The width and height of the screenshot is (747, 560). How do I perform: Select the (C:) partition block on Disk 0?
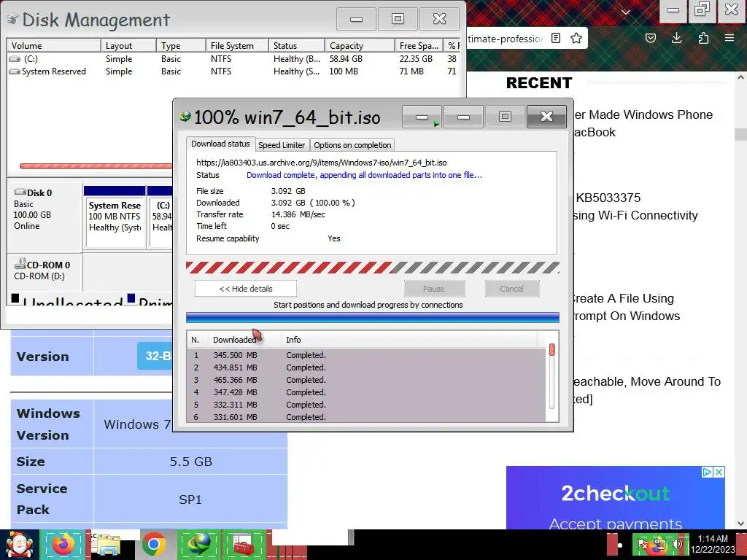point(161,217)
